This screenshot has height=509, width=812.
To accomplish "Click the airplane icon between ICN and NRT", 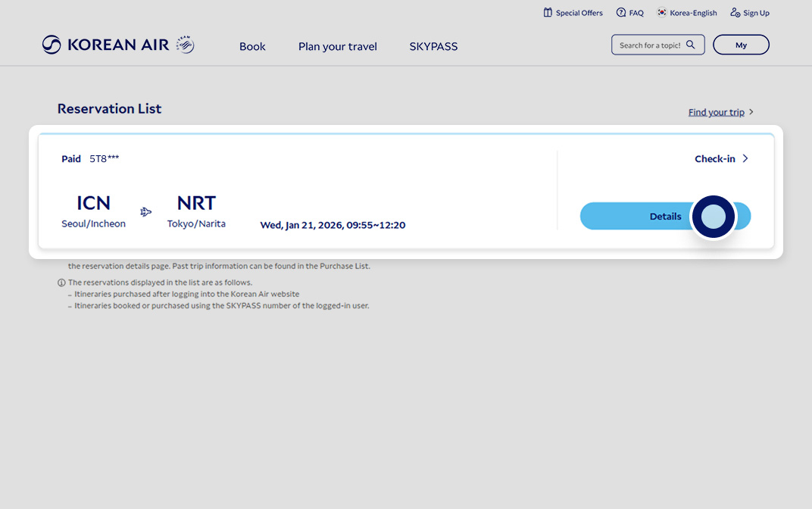I will click(x=146, y=212).
